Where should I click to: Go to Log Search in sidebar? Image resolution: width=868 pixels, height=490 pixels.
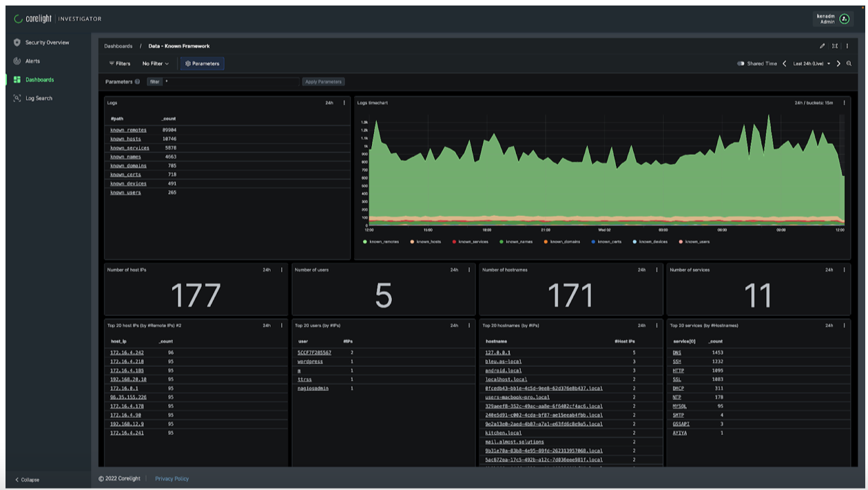point(39,98)
